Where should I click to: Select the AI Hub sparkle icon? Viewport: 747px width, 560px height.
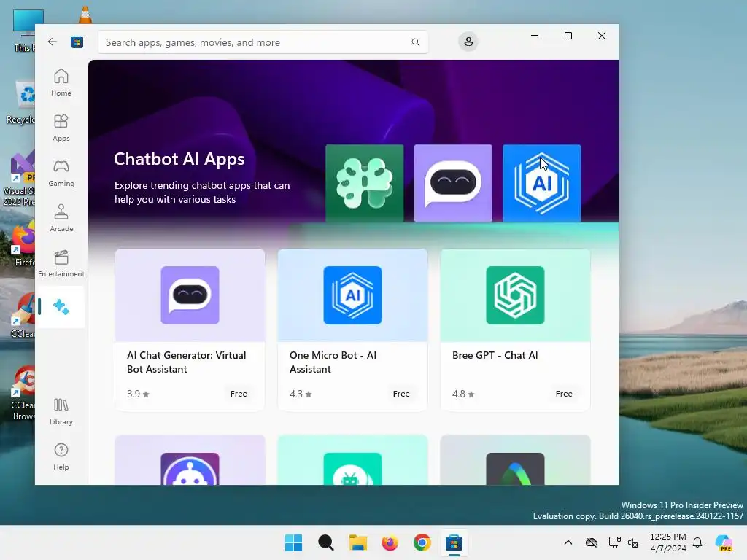61,307
